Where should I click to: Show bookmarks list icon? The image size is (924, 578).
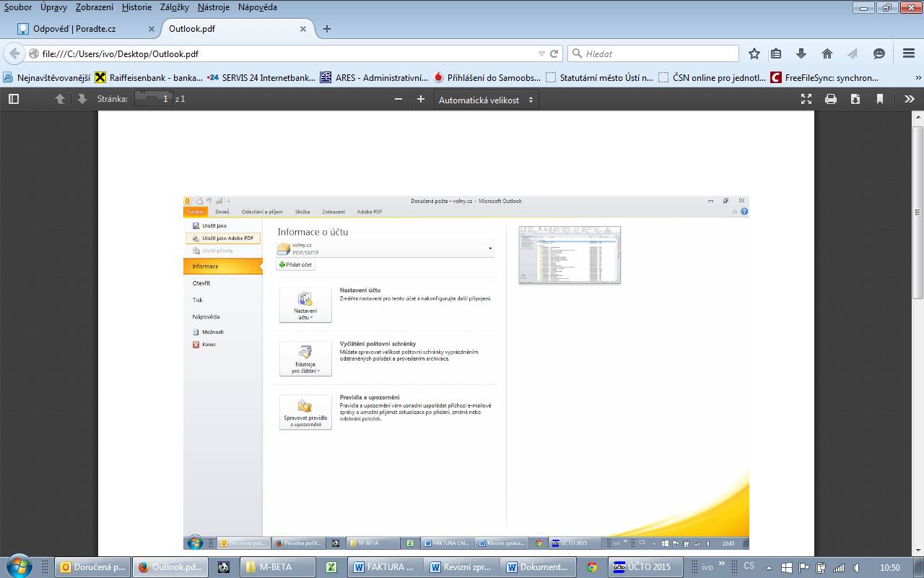pyautogui.click(x=776, y=53)
